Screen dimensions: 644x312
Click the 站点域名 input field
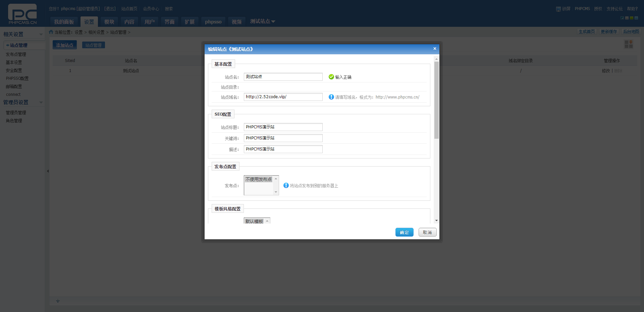tap(283, 97)
